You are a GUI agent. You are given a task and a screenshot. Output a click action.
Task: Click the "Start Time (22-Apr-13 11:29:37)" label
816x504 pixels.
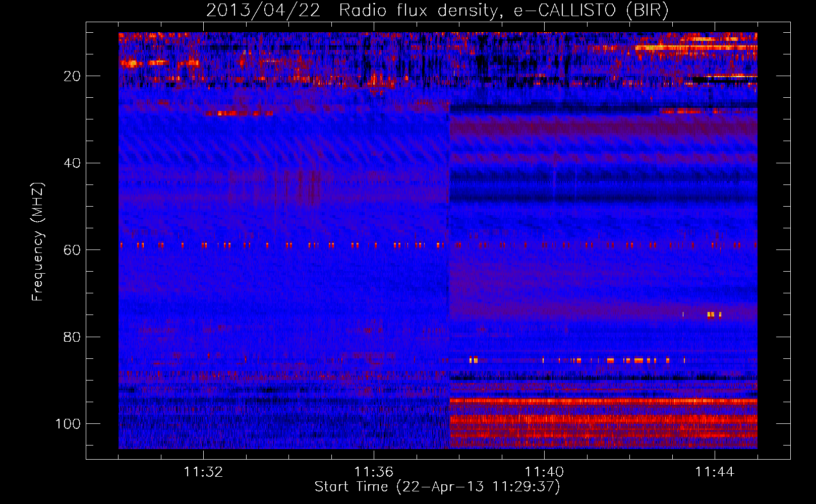pyautogui.click(x=437, y=487)
